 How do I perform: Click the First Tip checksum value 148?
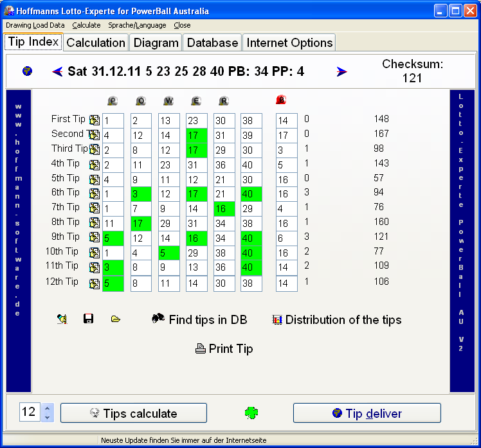click(381, 119)
